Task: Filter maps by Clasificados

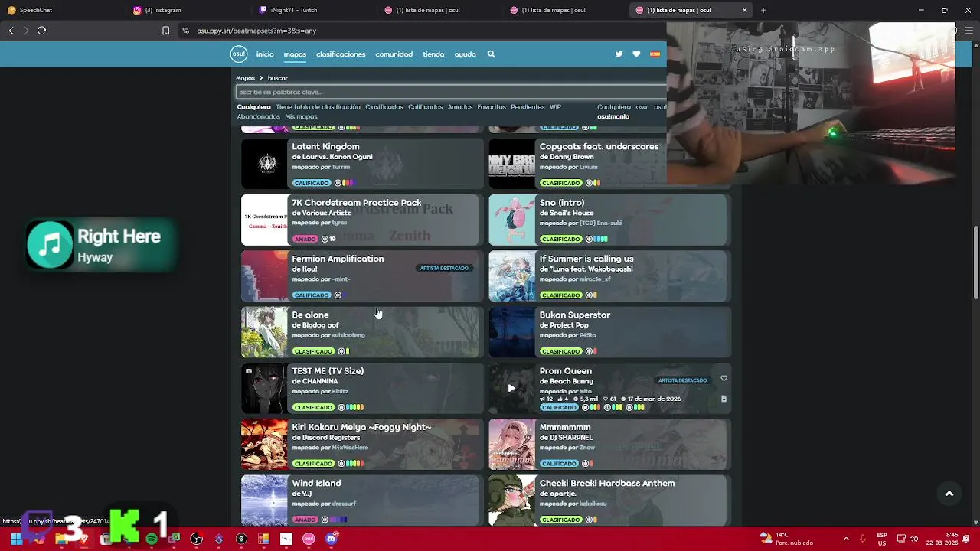Action: click(x=384, y=107)
